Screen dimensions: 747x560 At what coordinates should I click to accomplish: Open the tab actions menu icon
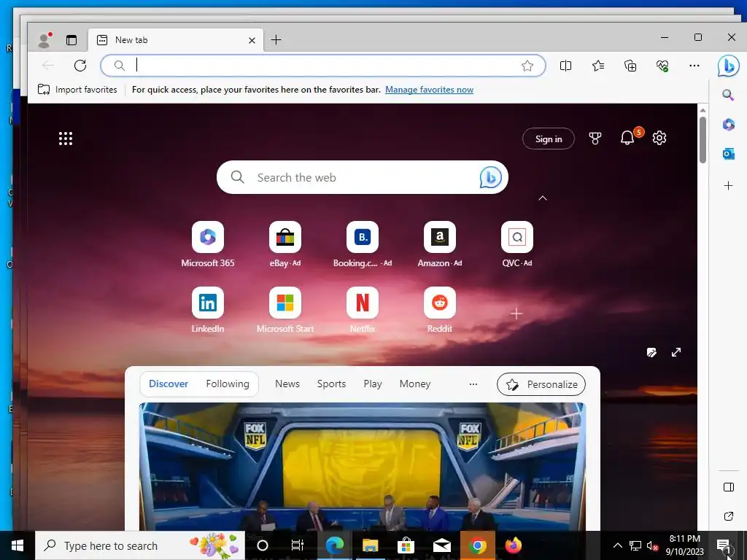71,41
